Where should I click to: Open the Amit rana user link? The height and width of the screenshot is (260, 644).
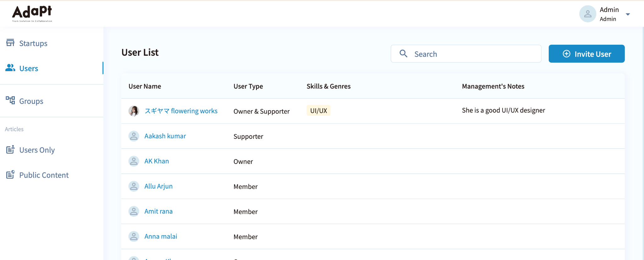tap(158, 211)
